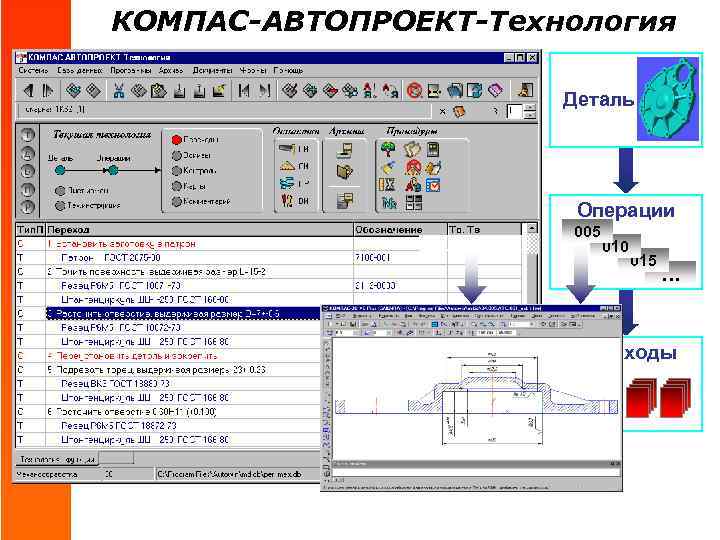Select row 'Переустановить деталь и закрепить'
Screen dimensions: 720x540
(168, 356)
